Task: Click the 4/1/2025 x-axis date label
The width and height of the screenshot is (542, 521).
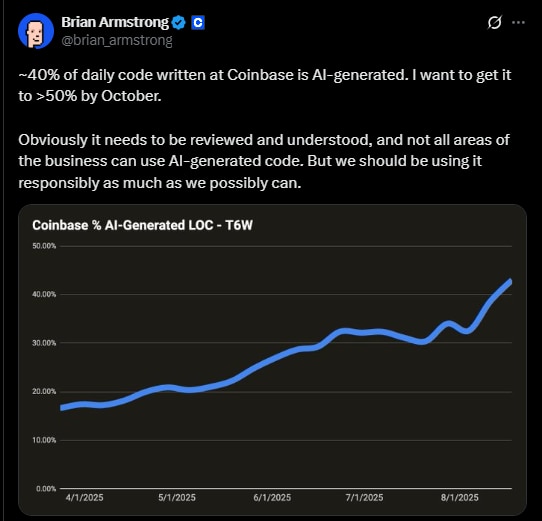Action: point(84,497)
